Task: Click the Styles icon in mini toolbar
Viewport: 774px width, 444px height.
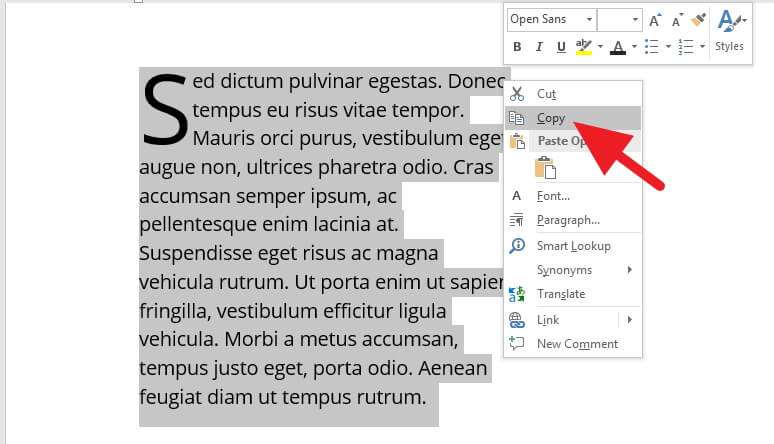Action: pos(730,31)
